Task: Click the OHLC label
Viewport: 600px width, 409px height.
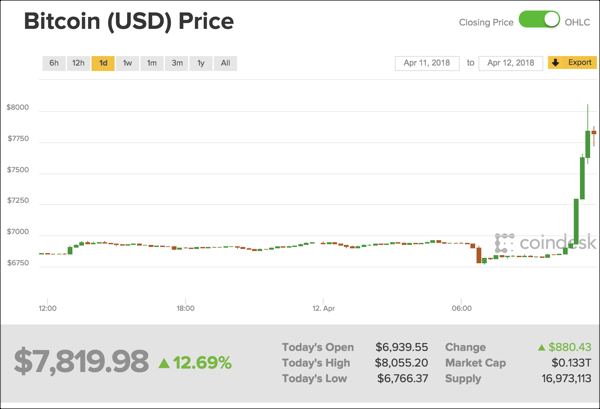Action: point(578,21)
